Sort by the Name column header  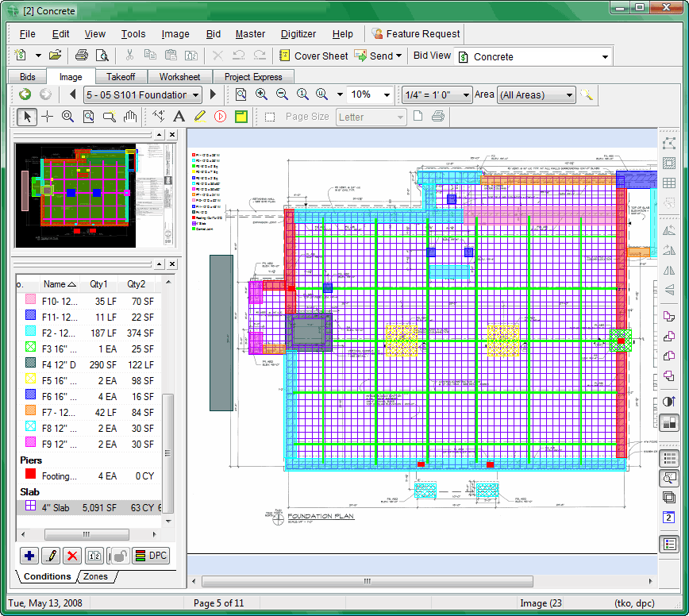tap(60, 284)
